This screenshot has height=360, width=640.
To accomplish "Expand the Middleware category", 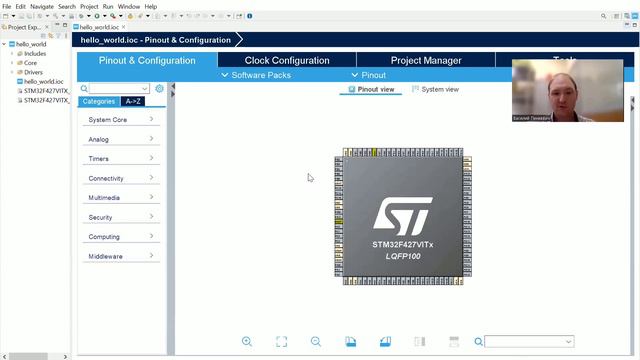I will [121, 256].
